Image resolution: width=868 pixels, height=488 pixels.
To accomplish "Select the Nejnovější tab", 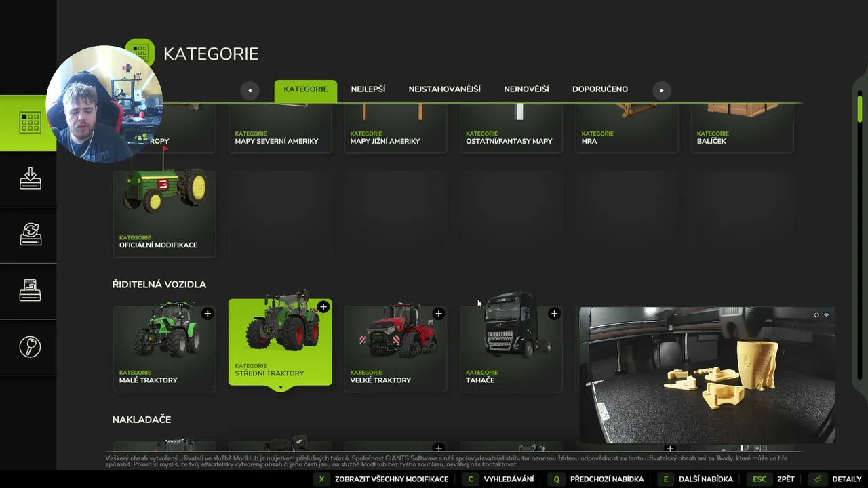I will click(526, 89).
